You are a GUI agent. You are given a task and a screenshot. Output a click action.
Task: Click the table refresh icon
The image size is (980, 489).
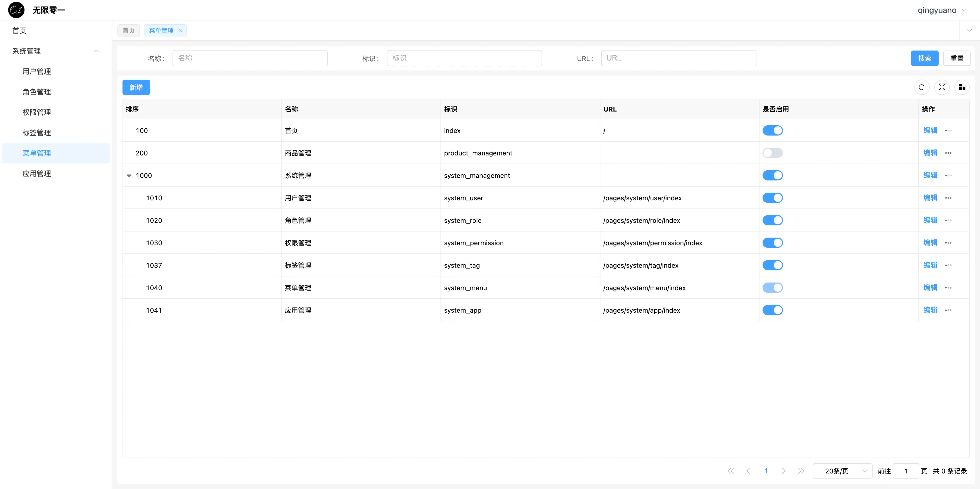(921, 87)
